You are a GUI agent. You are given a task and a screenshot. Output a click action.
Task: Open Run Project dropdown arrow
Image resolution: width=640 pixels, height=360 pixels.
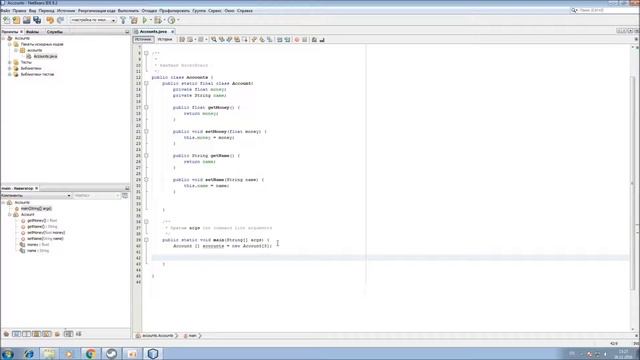click(x=151, y=20)
